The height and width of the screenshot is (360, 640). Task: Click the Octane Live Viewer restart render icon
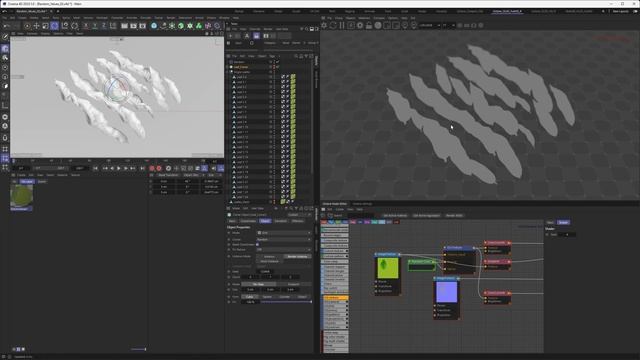tap(333, 25)
